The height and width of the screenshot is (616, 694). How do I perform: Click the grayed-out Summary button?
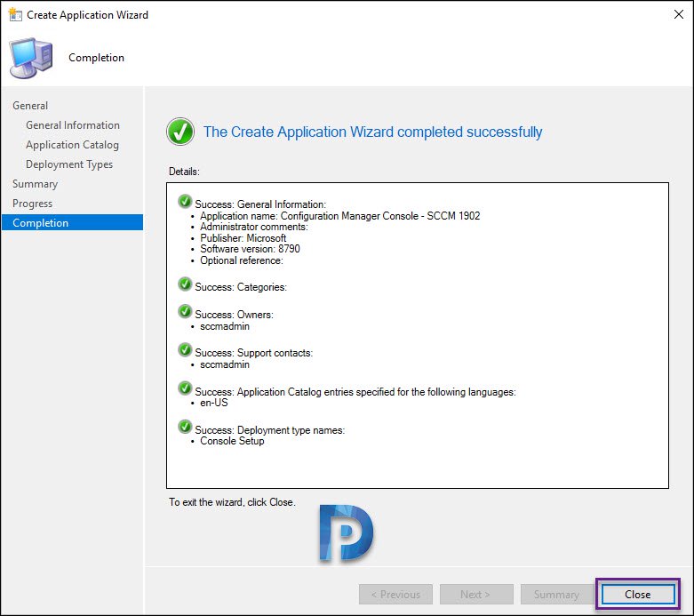[x=556, y=594]
